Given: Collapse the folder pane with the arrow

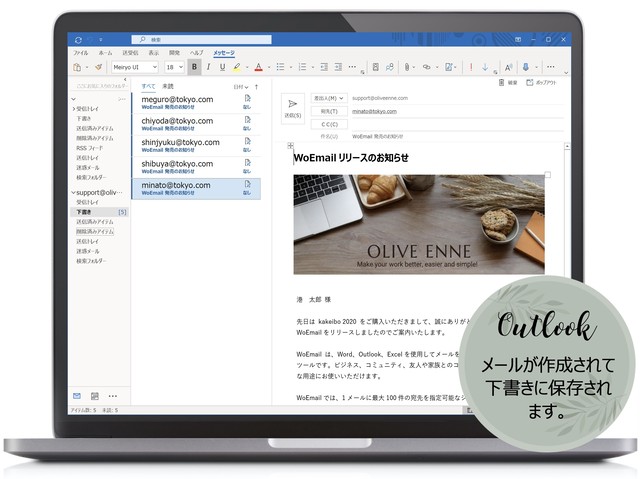Looking at the screenshot, I should tap(125, 80).
